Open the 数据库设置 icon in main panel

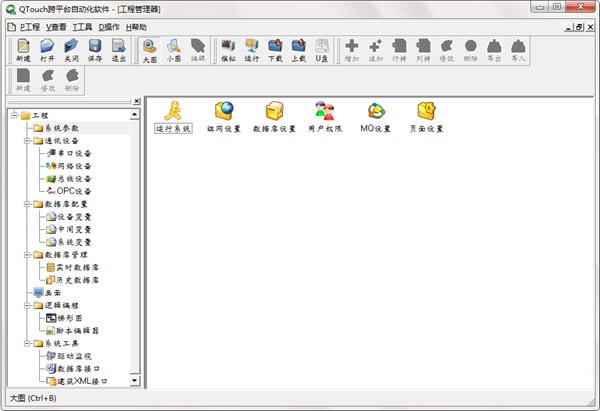[273, 116]
